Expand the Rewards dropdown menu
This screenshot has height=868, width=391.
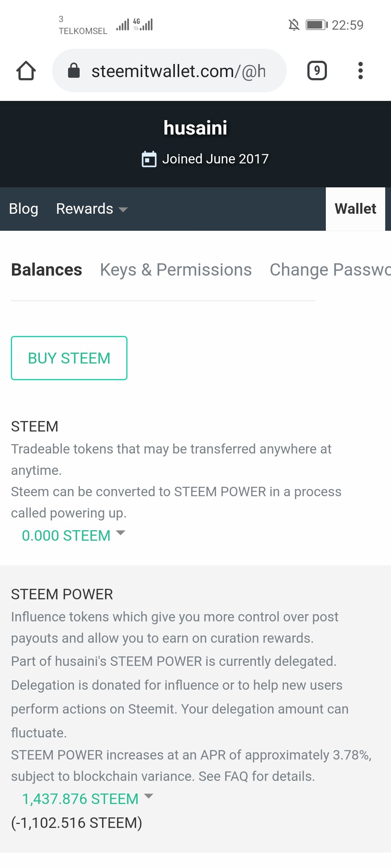(x=92, y=209)
